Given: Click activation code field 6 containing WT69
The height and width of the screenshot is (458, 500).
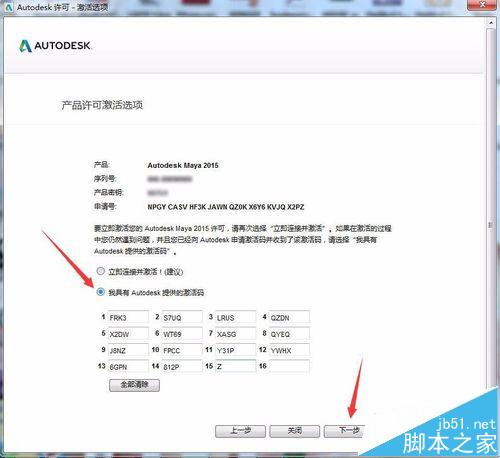Looking at the screenshot, I should coord(182,334).
